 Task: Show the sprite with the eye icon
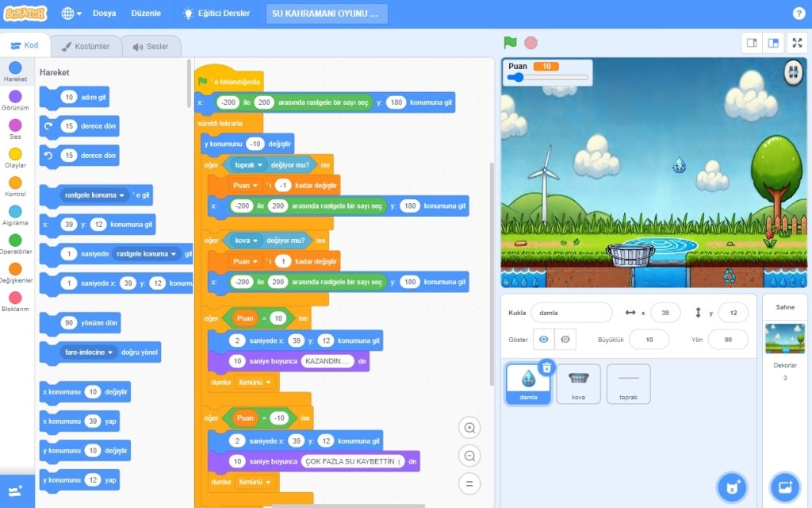click(x=543, y=339)
